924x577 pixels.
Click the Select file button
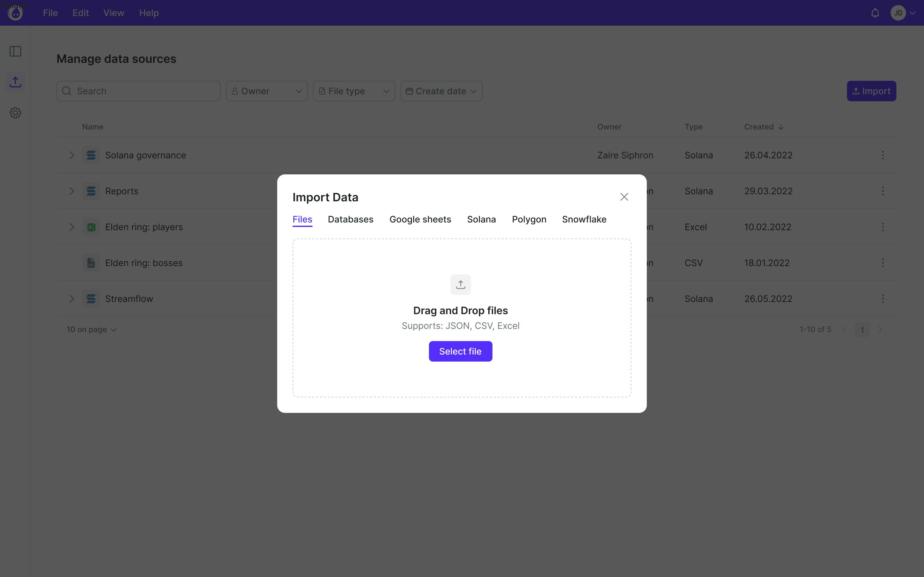pos(460,351)
